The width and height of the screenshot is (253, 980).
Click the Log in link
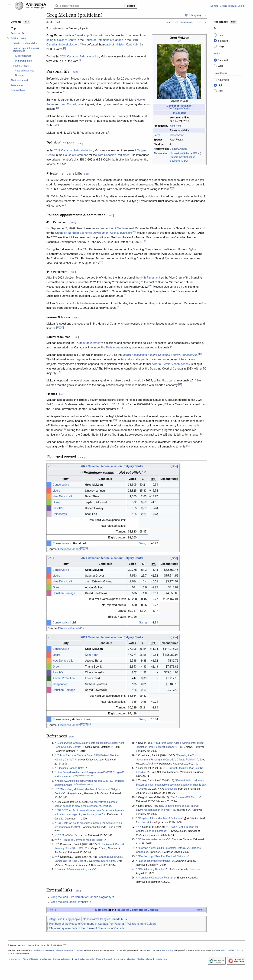click(x=241, y=6)
